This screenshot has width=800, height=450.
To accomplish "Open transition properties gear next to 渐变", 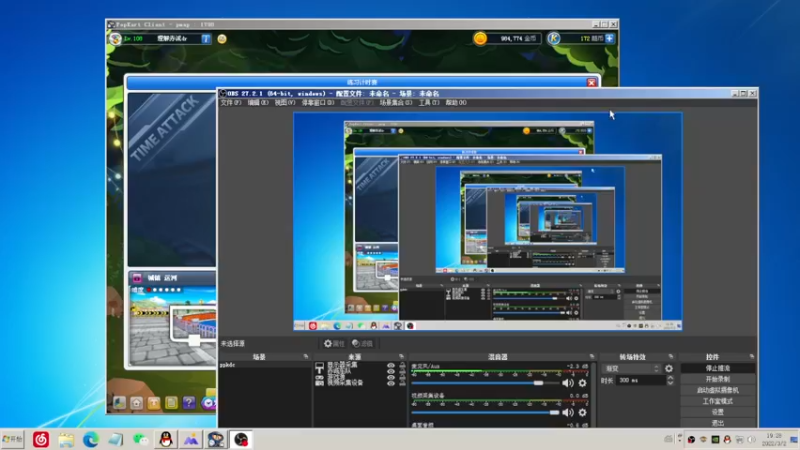I will [x=668, y=368].
